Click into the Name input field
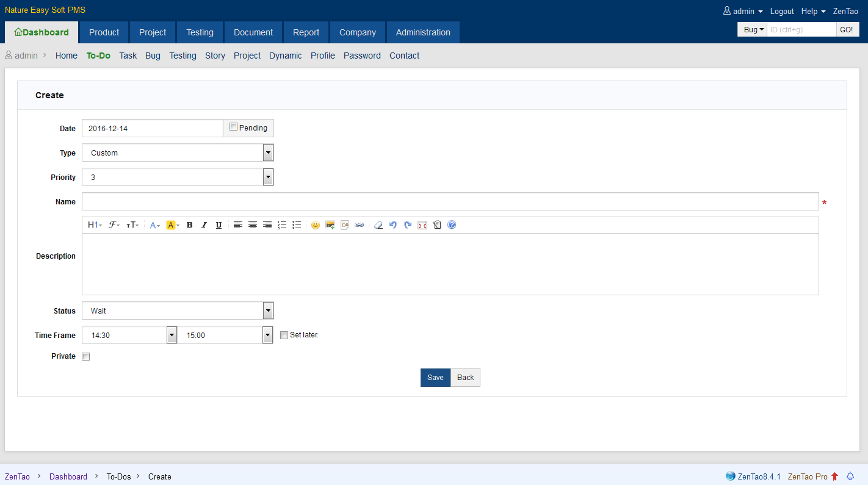The width and height of the screenshot is (868, 485). [x=450, y=201]
